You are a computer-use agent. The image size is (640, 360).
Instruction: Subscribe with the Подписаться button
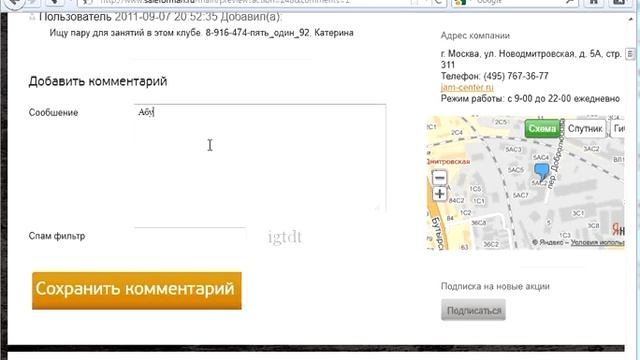(x=473, y=310)
